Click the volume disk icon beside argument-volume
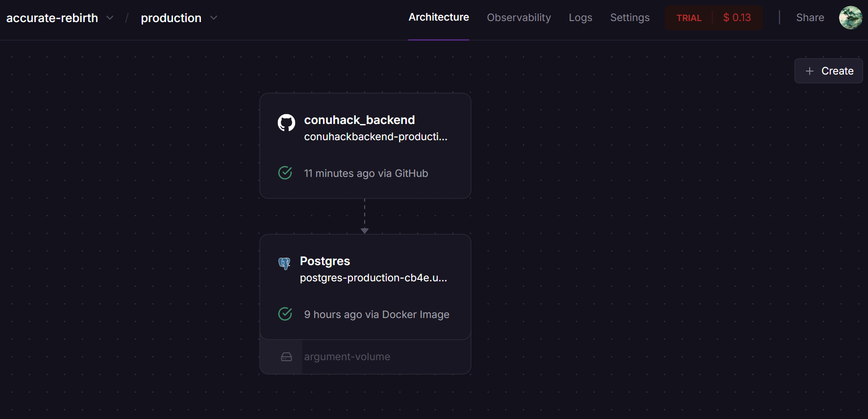Screen dimensions: 868x419 [x=287, y=357]
